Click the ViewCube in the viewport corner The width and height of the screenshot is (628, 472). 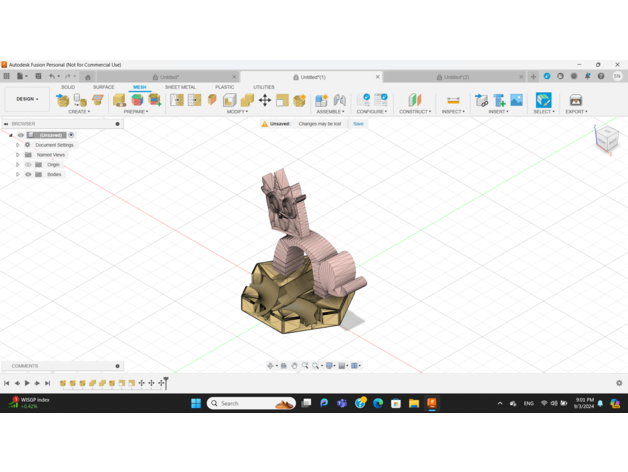pyautogui.click(x=606, y=139)
